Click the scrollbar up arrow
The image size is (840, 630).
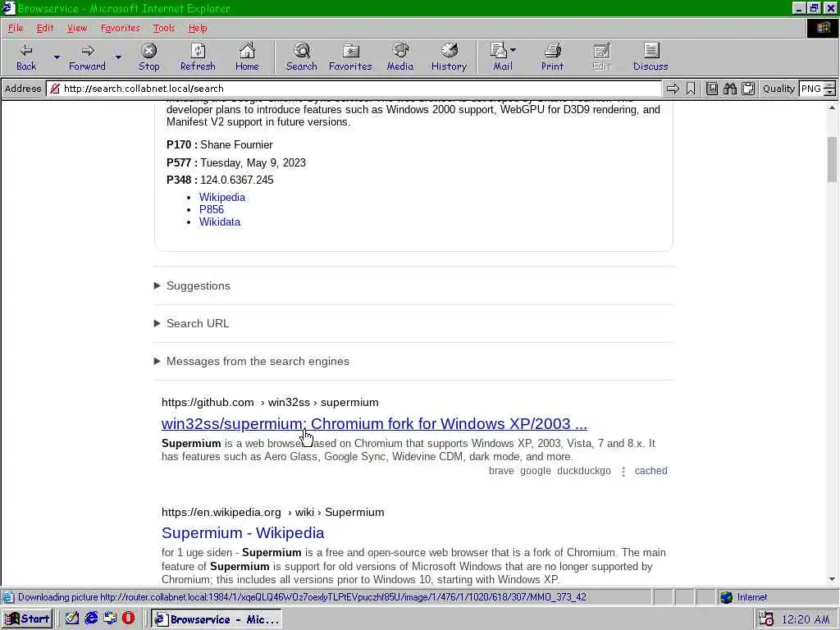pos(832,107)
